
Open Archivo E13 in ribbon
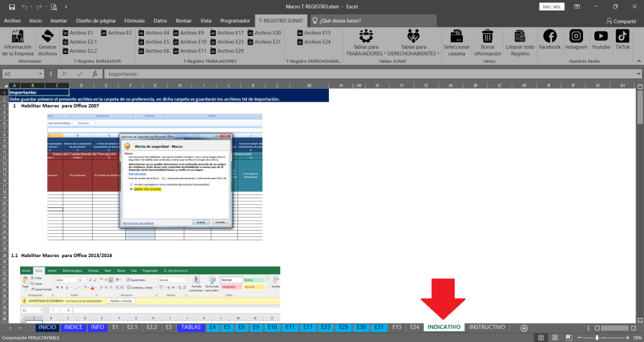[314, 33]
